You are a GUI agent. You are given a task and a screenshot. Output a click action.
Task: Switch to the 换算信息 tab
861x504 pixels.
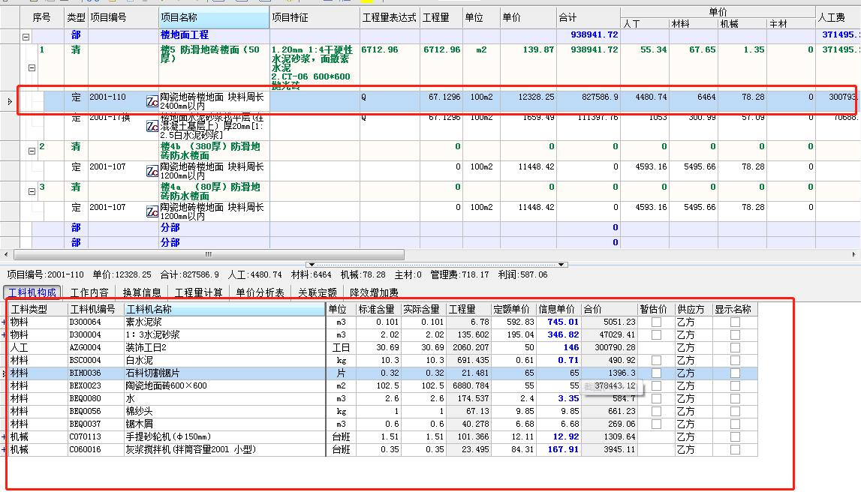(x=142, y=292)
